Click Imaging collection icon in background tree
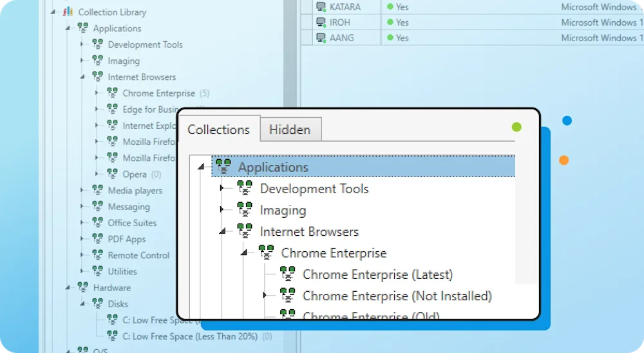 tap(98, 61)
